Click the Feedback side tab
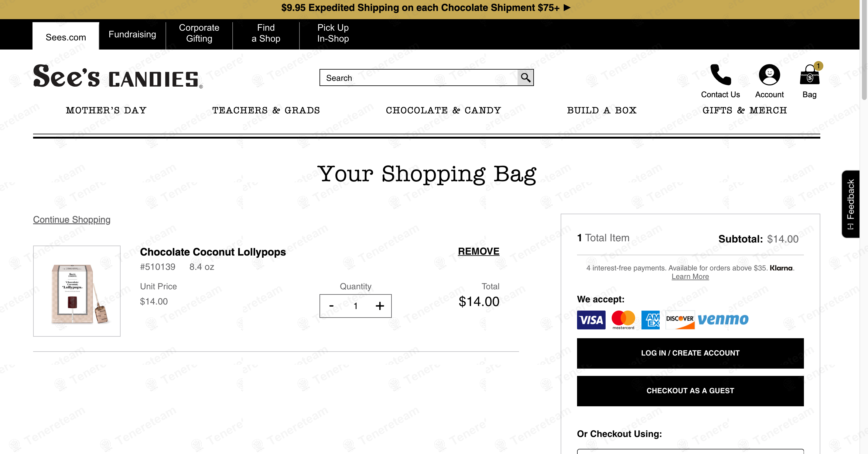868x454 pixels. point(850,204)
